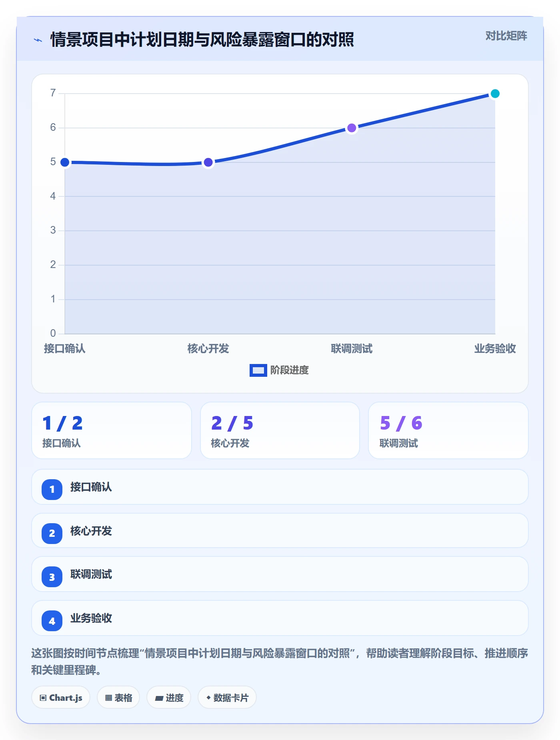This screenshot has width=560, height=740.
Task: Click the 核心开发 data point on chart
Action: pyautogui.click(x=208, y=162)
